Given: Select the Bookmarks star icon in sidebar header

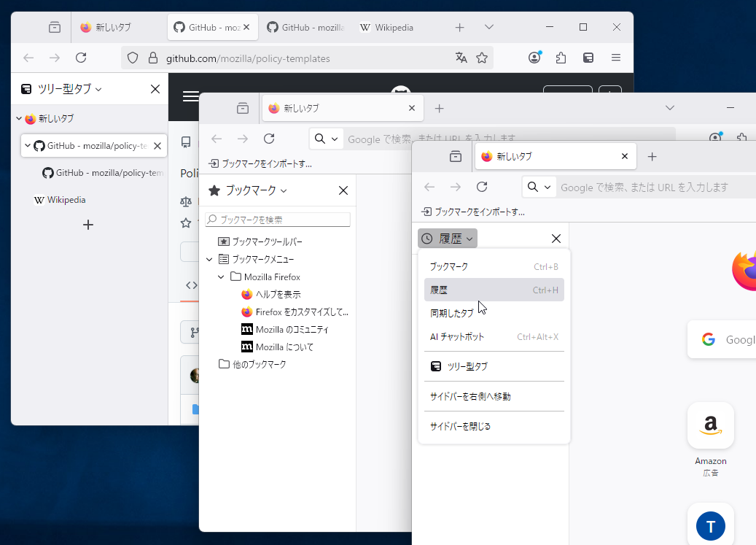Looking at the screenshot, I should coord(214,190).
